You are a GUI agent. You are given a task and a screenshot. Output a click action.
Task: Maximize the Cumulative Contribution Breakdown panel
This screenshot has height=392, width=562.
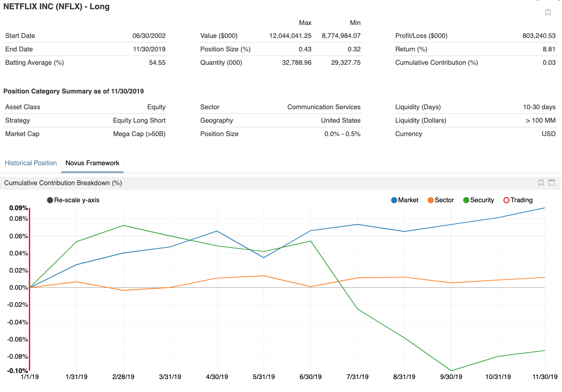(552, 183)
